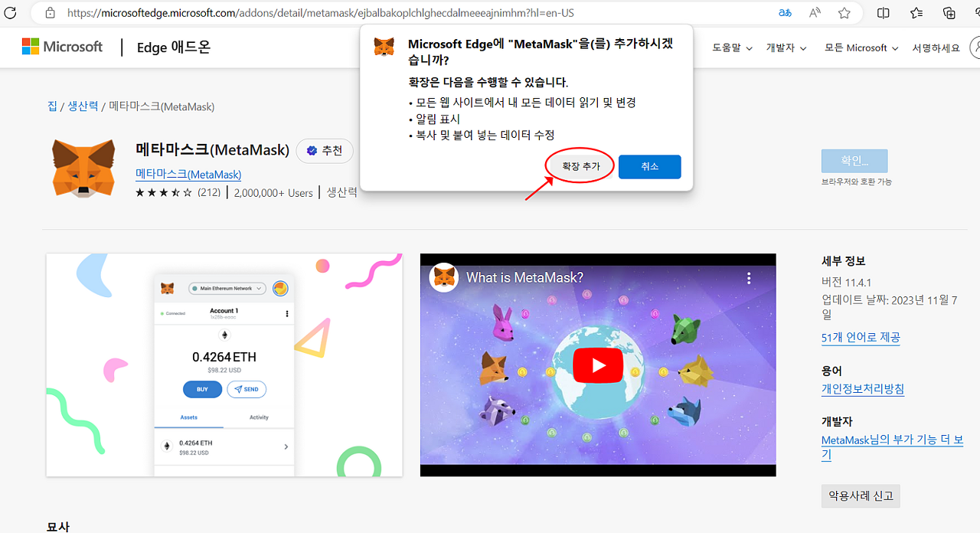980x533 pixels.
Task: Click the MetaMask channel avatar on the video
Action: tap(445, 277)
